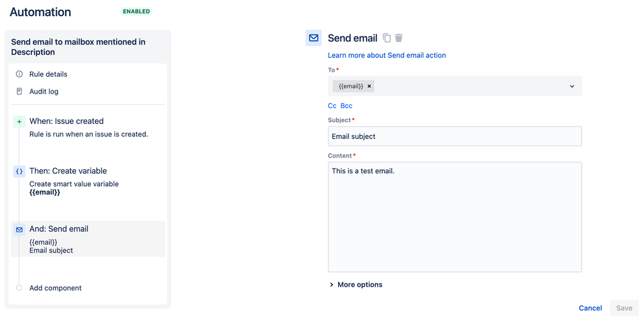Select the And: Send email step

pos(88,239)
